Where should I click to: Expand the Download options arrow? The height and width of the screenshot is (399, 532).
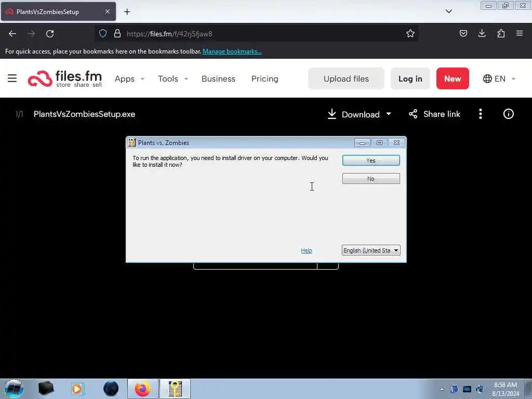tap(389, 114)
